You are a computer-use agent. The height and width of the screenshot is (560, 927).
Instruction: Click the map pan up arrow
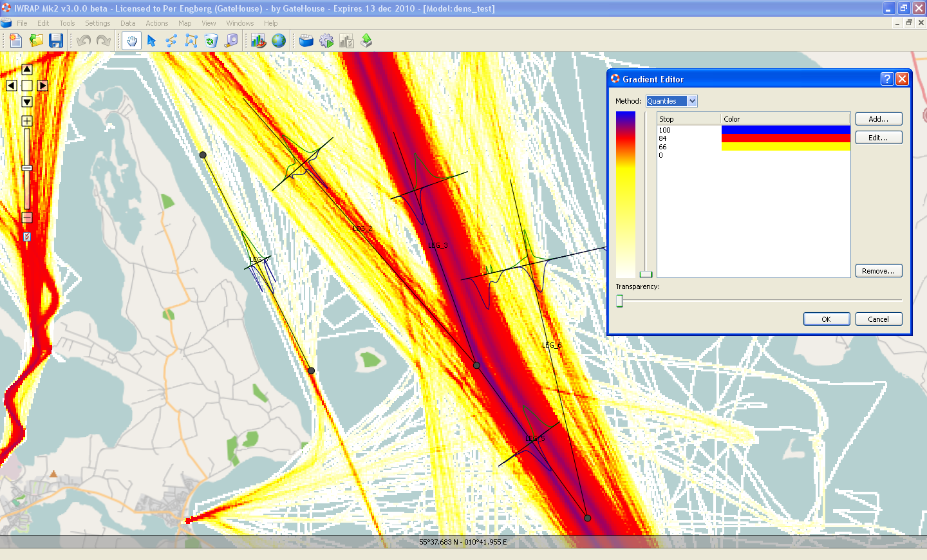coord(27,70)
